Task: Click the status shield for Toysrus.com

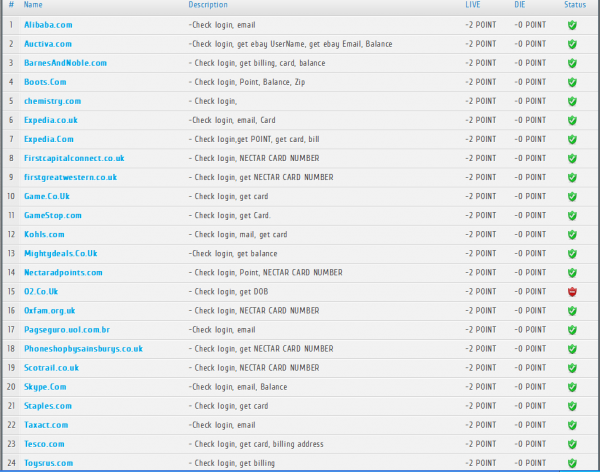Action: coord(572,464)
